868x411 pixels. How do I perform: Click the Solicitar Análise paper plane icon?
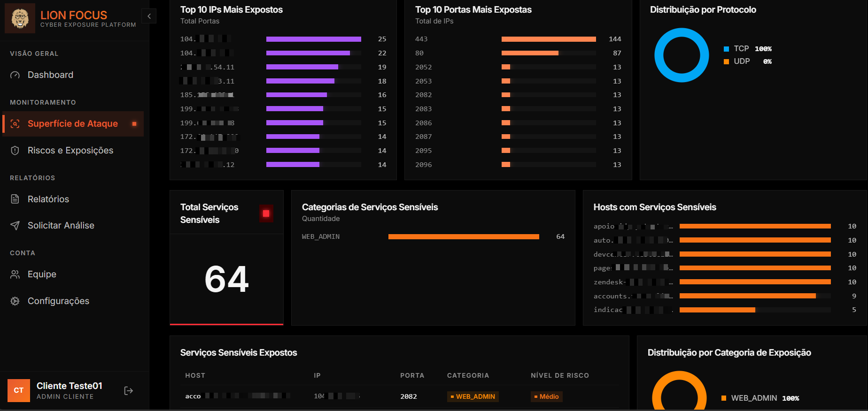(15, 226)
